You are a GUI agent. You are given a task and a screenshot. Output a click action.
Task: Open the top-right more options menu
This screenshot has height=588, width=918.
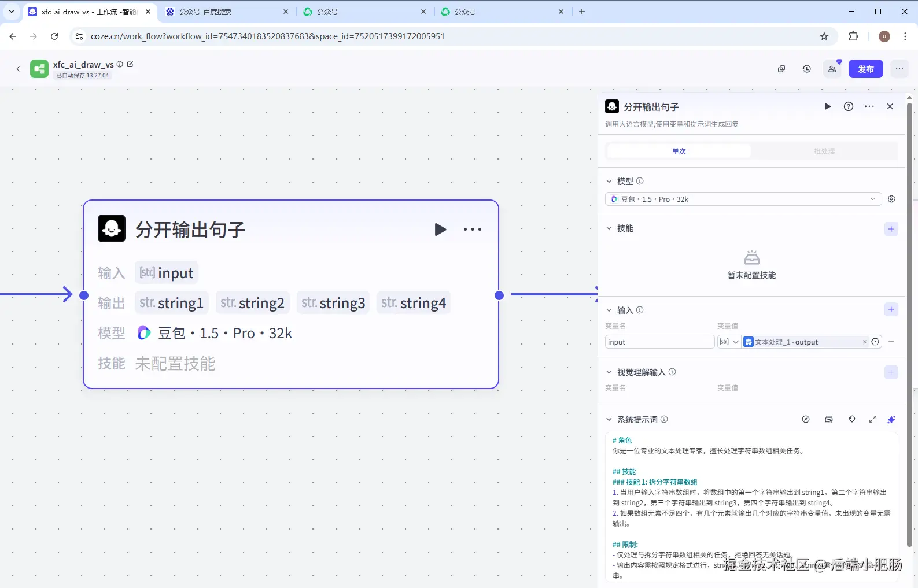[x=899, y=69]
